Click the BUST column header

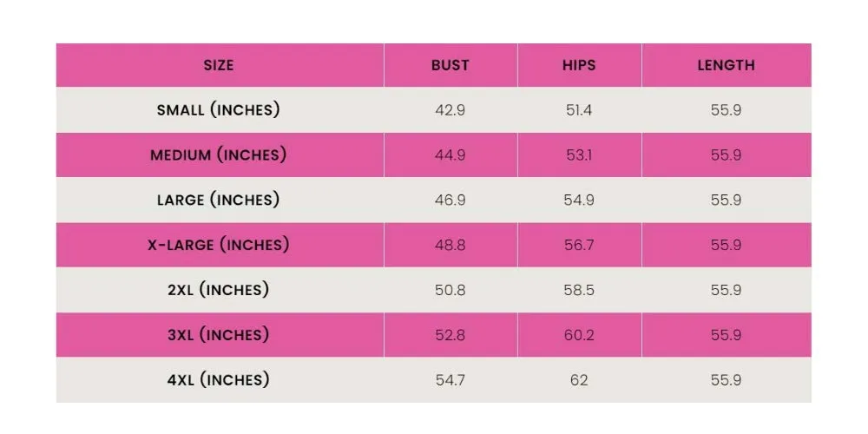450,65
